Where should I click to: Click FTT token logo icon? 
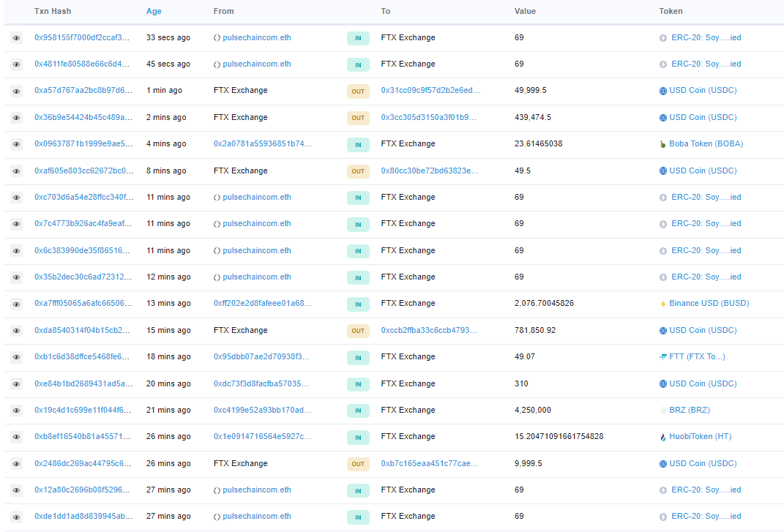coord(663,357)
